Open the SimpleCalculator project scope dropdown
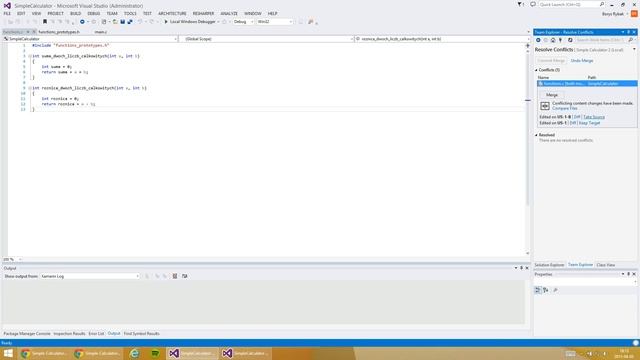 click(x=90, y=39)
